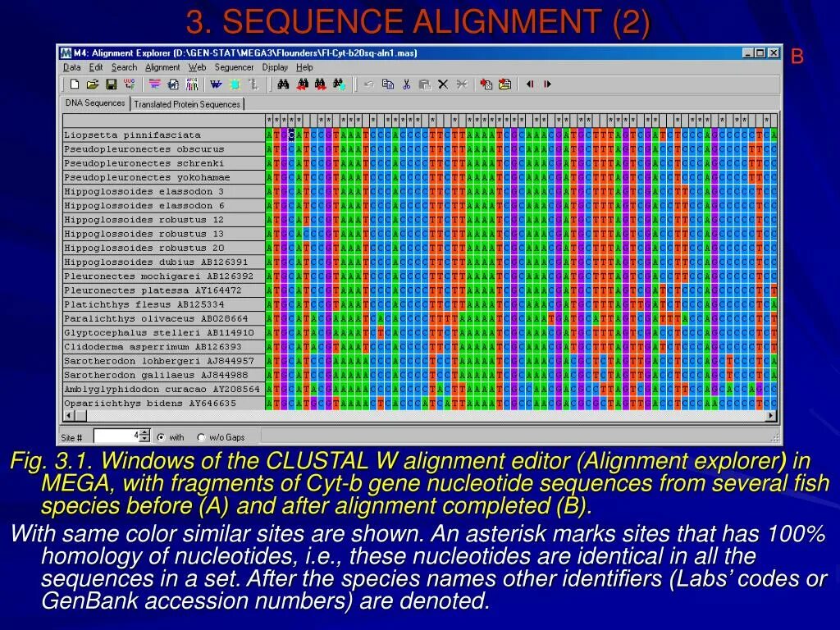Image resolution: width=840 pixels, height=630 pixels.
Task: Select the Liopsetta pinnifasciata row
Action: pos(164,135)
